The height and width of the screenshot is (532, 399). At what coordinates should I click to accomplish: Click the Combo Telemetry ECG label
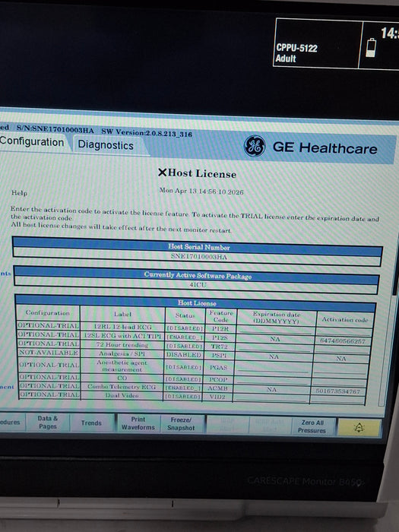pyautogui.click(x=122, y=386)
